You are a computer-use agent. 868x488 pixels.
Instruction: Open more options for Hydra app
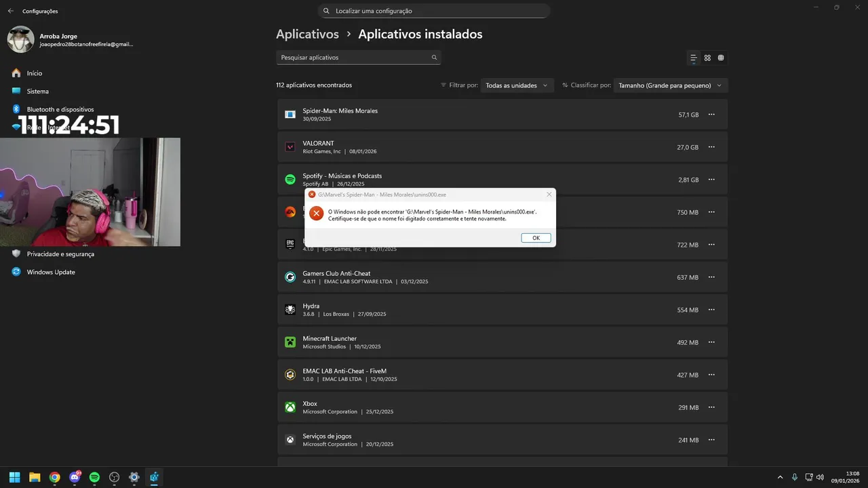click(x=711, y=310)
